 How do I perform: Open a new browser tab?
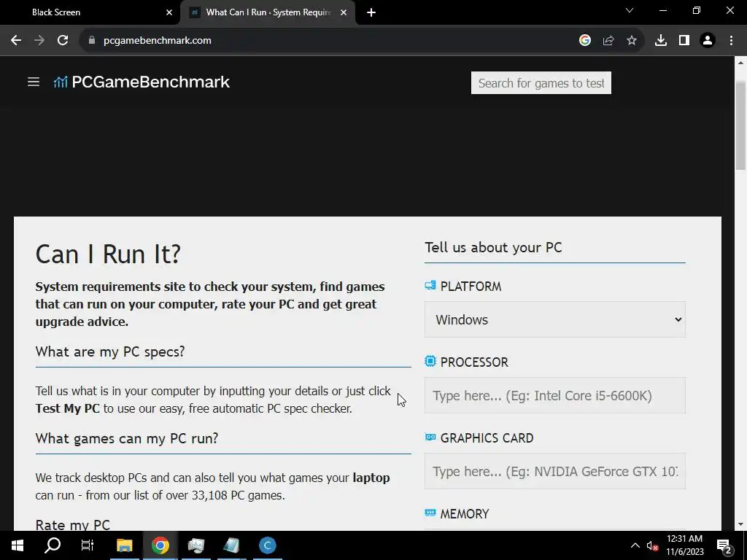[371, 12]
